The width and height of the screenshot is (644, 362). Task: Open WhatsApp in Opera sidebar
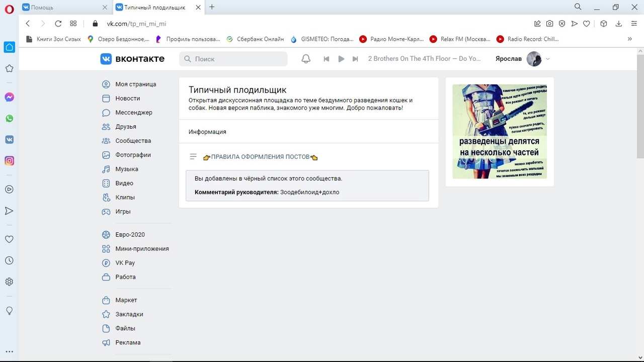tap(9, 119)
